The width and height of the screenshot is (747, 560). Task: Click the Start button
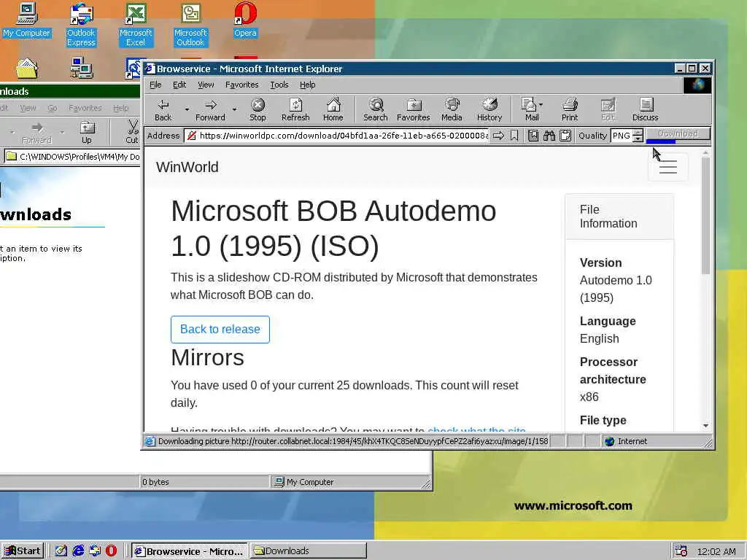(23, 551)
